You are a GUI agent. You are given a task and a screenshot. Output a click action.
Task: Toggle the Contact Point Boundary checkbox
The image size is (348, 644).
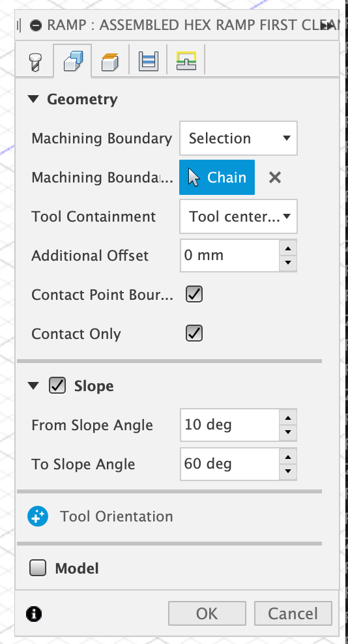pos(194,295)
